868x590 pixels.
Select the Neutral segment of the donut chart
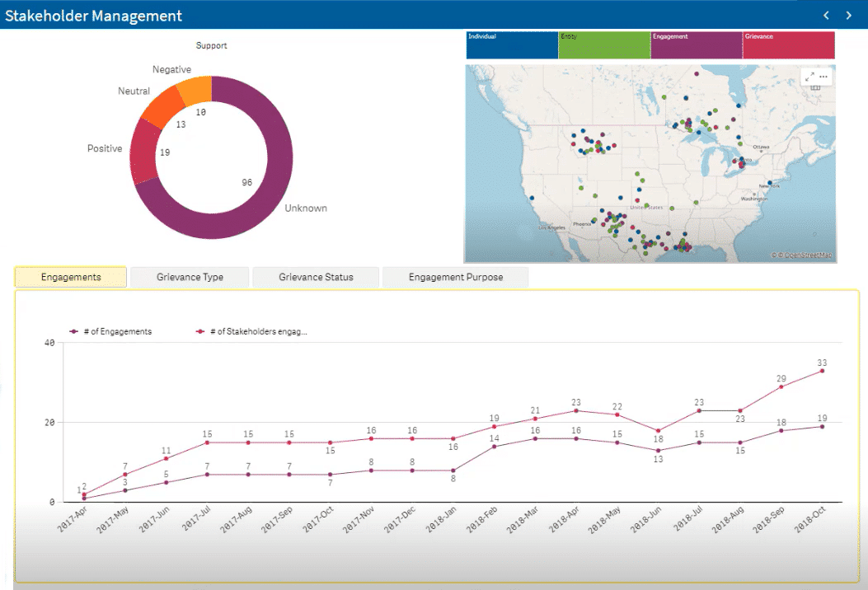(163, 105)
